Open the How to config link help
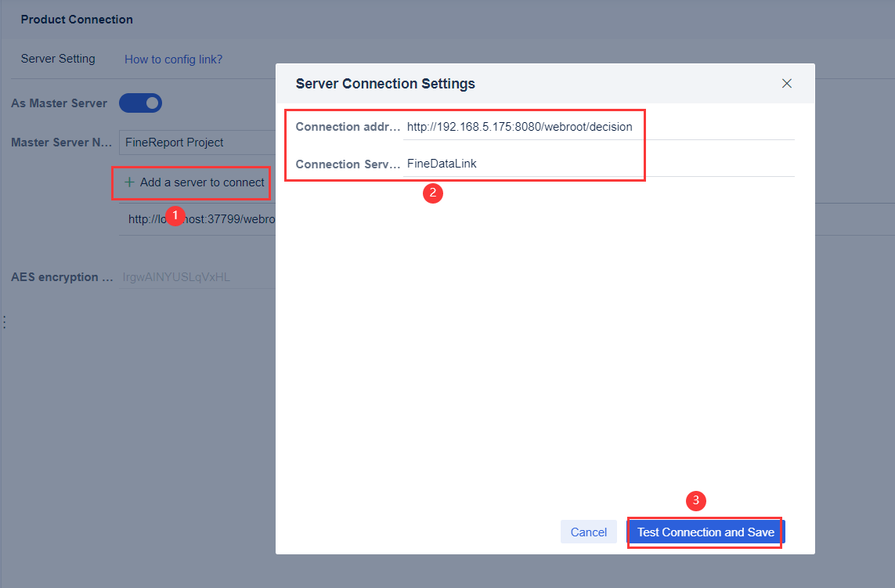This screenshot has width=895, height=588. (172, 59)
